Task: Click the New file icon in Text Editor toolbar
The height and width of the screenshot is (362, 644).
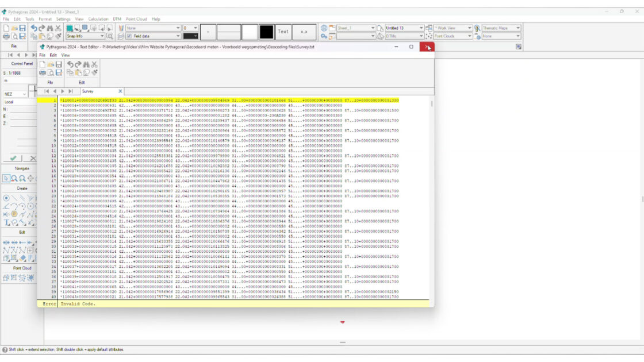Action: (x=43, y=64)
